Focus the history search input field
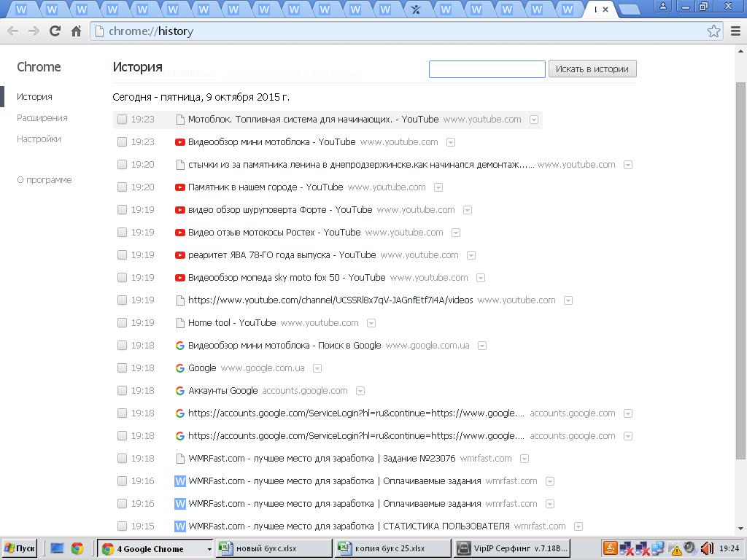The image size is (747, 560). [487, 69]
